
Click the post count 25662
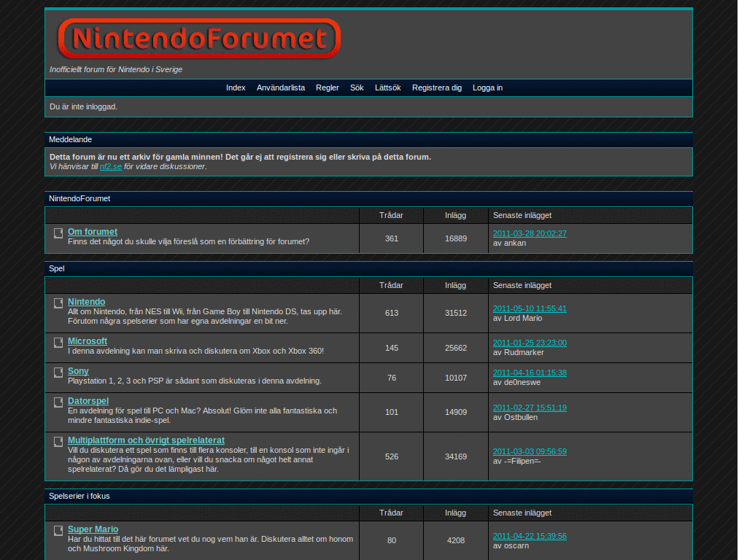pyautogui.click(x=456, y=348)
